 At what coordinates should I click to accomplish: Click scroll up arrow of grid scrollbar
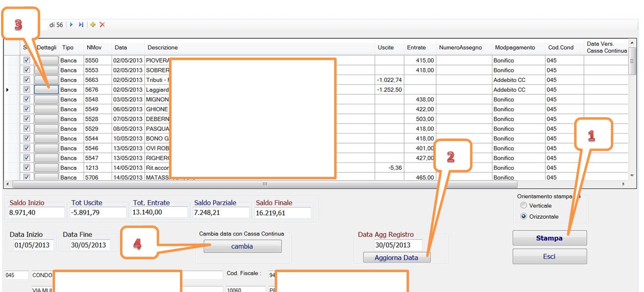pyautogui.click(x=632, y=43)
